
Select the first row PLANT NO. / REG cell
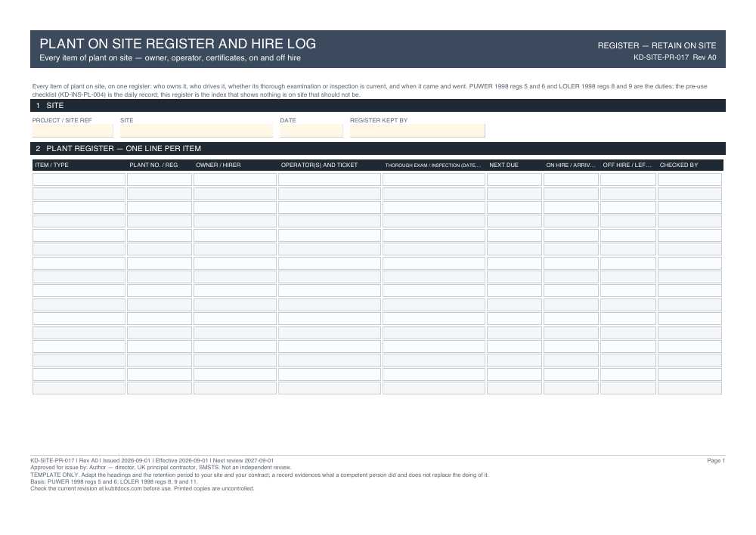(x=160, y=180)
